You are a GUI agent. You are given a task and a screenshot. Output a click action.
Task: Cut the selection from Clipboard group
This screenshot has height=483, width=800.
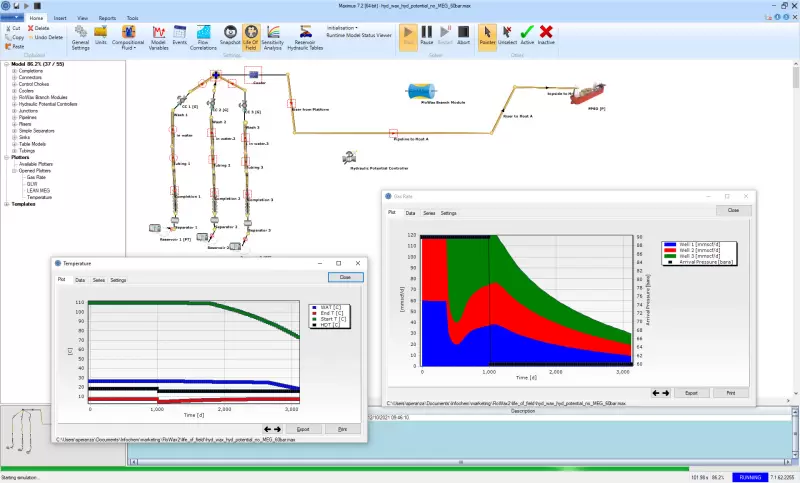tap(13, 29)
